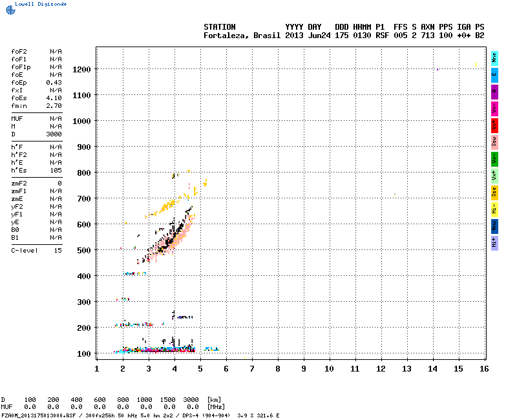The height and width of the screenshot is (420, 517).
Task: Click the date text Jun24
Action: coord(319,36)
